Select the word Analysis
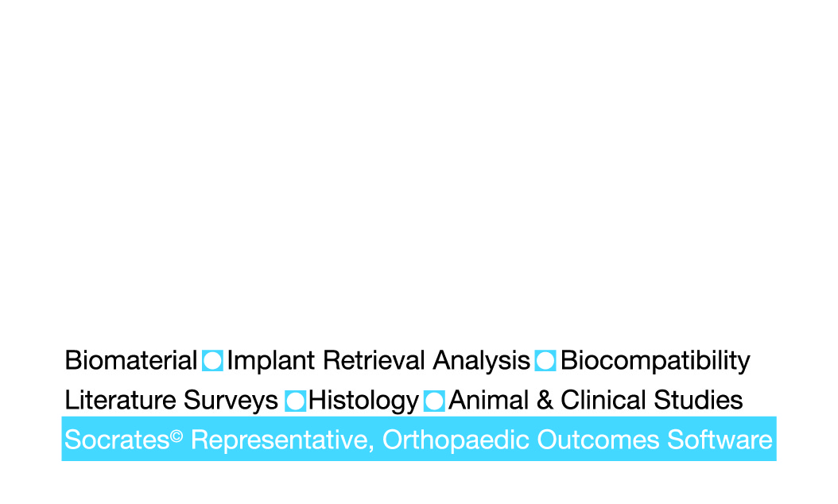The width and height of the screenshot is (838, 504). 481,362
